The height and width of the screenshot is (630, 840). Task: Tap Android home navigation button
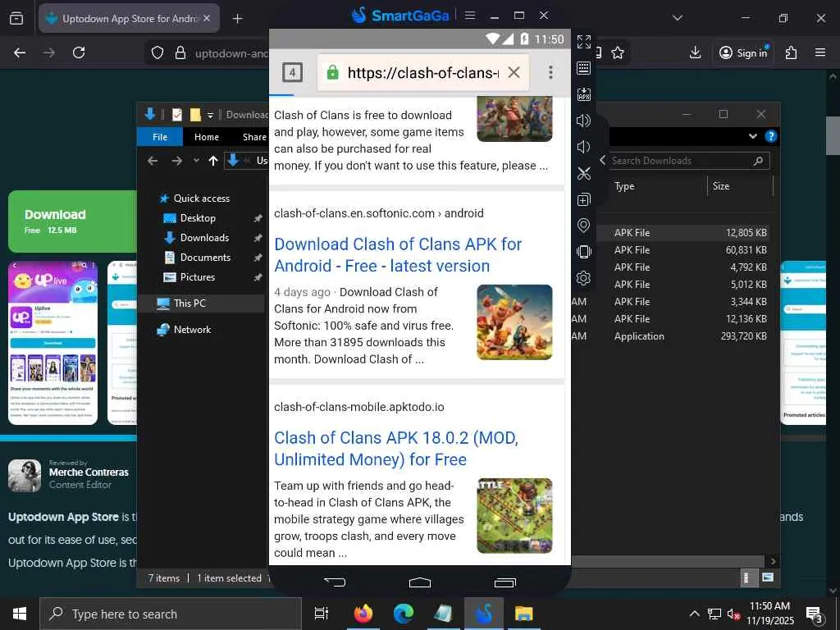point(419,582)
